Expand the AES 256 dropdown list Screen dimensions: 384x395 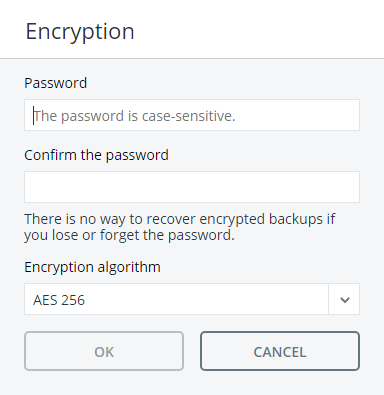(344, 299)
